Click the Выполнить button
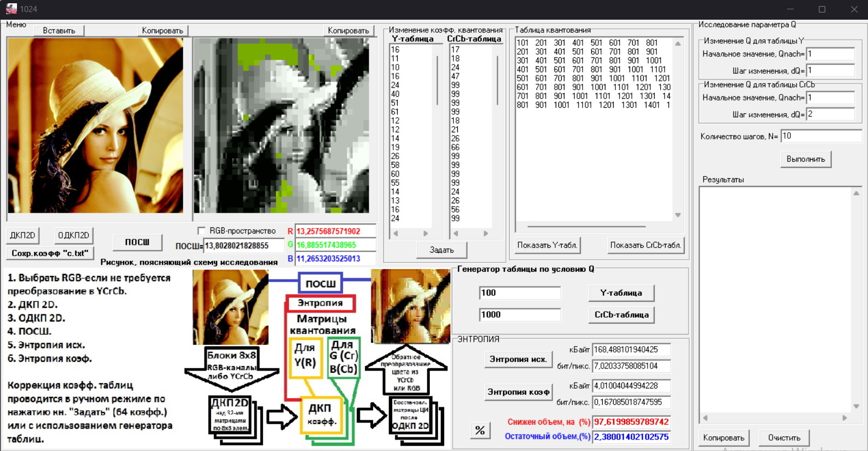This screenshot has height=451, width=868. pyautogui.click(x=806, y=159)
